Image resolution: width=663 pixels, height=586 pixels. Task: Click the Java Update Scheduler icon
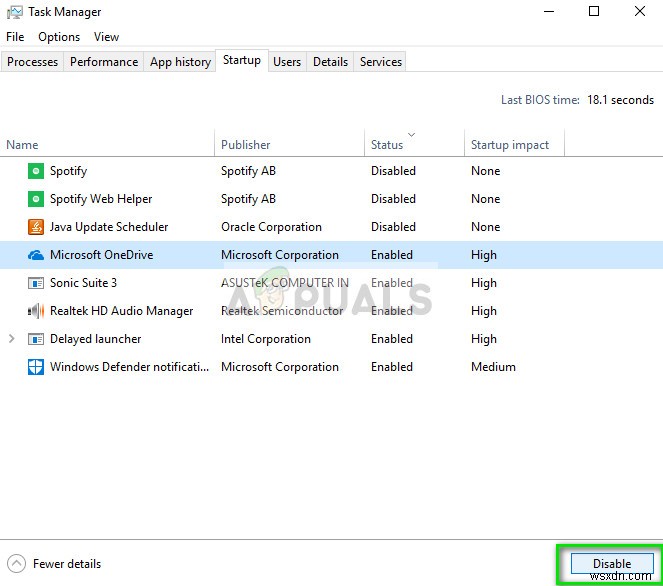pyautogui.click(x=36, y=227)
